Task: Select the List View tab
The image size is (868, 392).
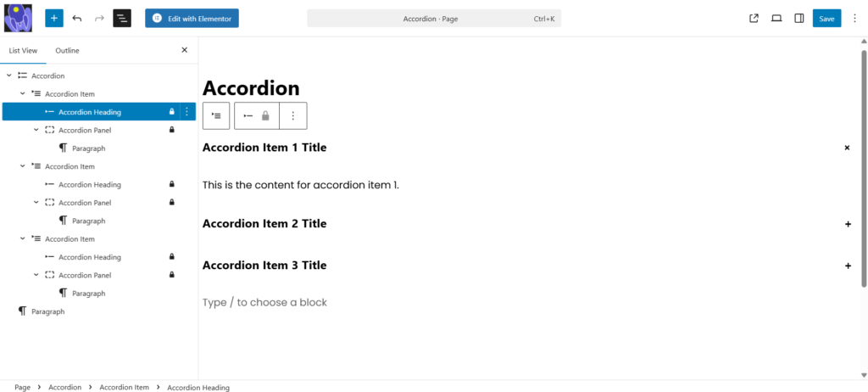Action: point(23,50)
